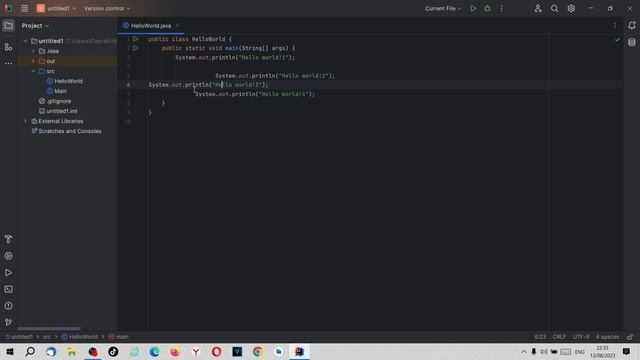
Task: Select the untitled1.iml file
Action: pyautogui.click(x=58, y=111)
